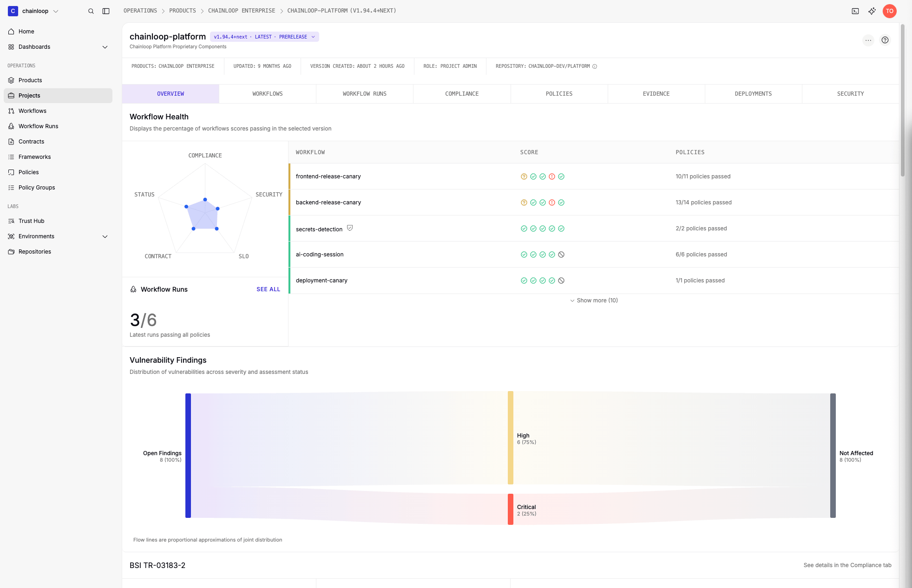Click the red failed score icon for backend-release-canary
Screen dimensions: 912x588
point(552,203)
